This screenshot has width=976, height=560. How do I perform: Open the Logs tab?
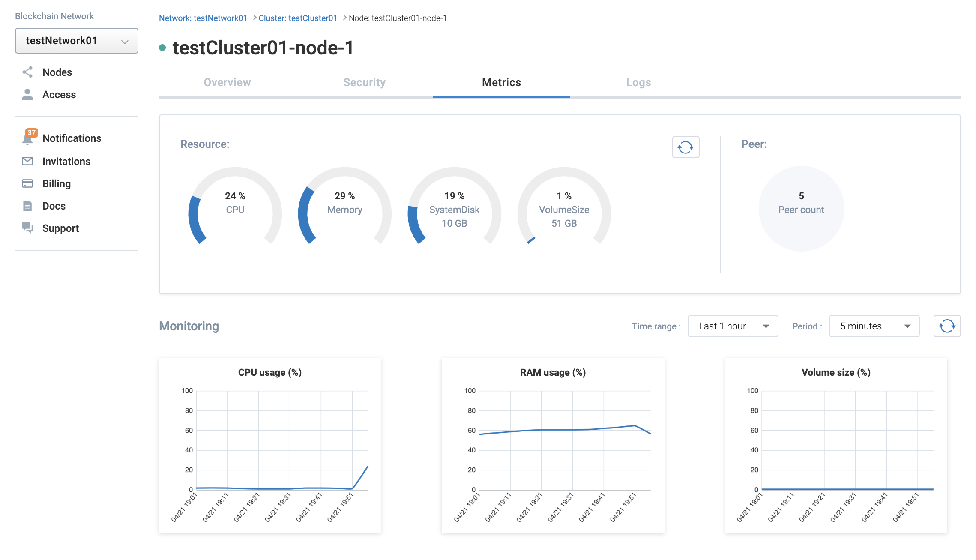[x=638, y=82]
